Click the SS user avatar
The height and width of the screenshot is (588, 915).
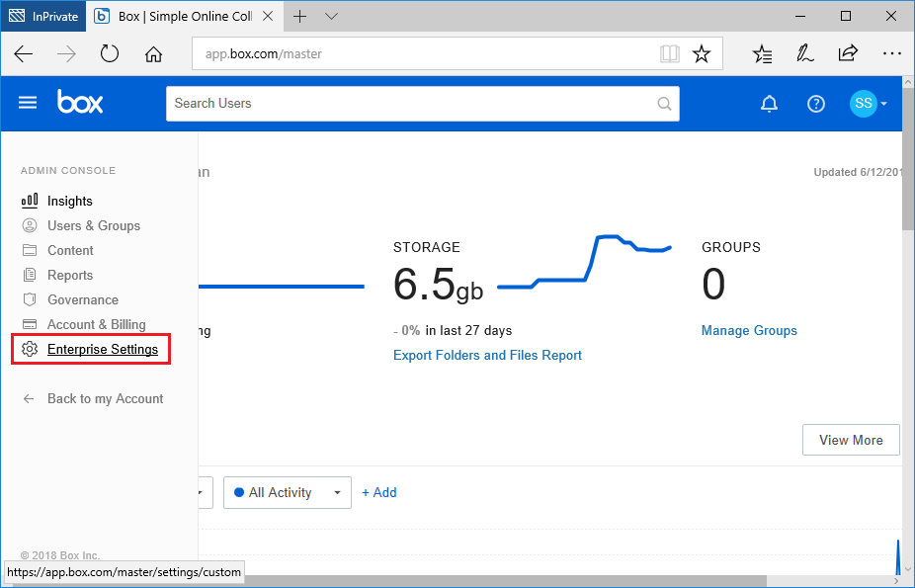pyautogui.click(x=863, y=104)
